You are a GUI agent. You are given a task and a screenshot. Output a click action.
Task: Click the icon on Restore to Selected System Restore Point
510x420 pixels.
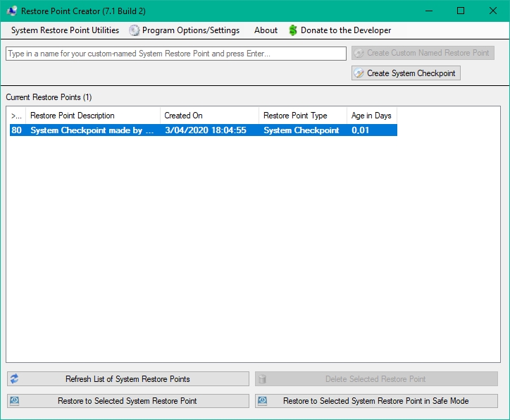[14, 401]
